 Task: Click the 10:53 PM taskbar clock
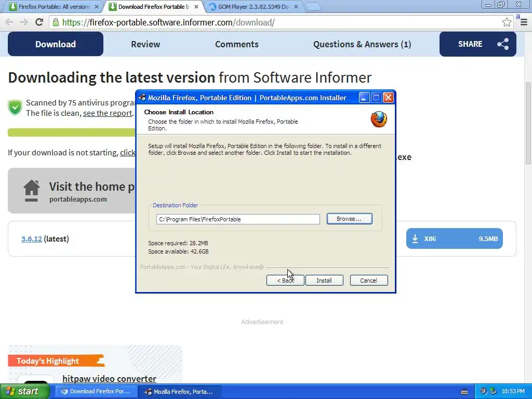click(513, 392)
